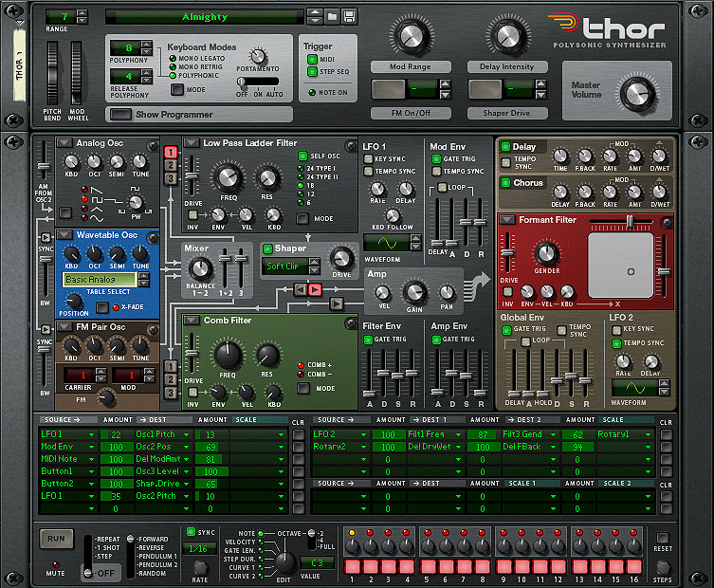
Task: Toggle the Shaper on/off
Action: point(267,248)
